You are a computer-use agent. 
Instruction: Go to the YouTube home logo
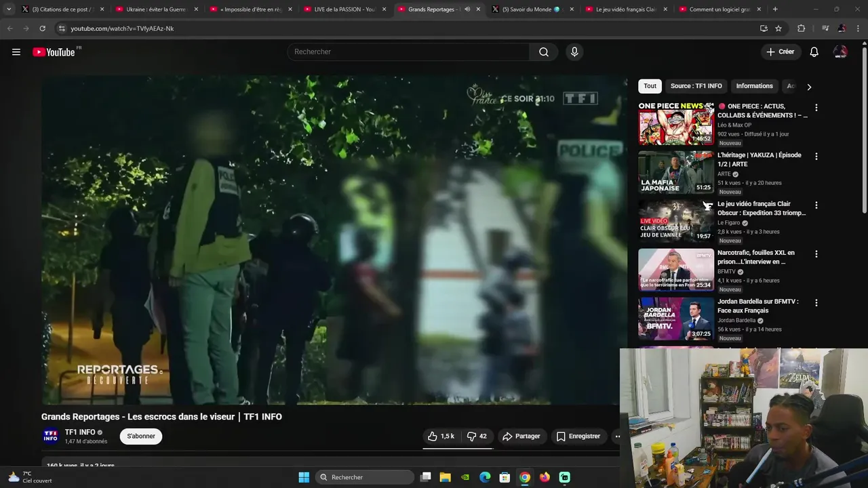tap(54, 52)
